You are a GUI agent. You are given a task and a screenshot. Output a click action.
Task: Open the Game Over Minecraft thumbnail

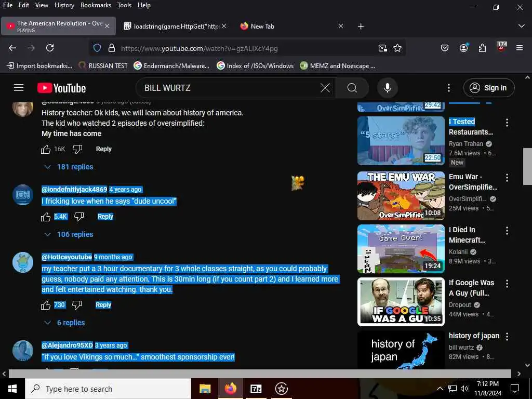pyautogui.click(x=401, y=249)
